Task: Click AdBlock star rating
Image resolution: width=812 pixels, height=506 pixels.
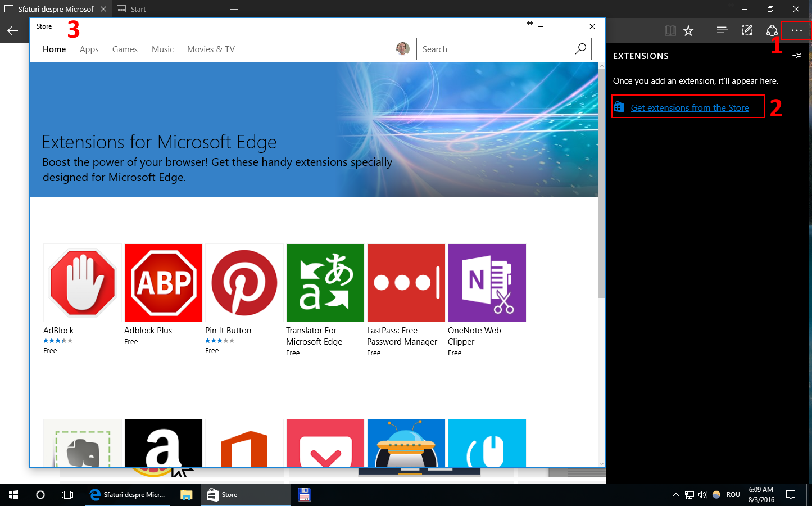Action: tap(58, 341)
